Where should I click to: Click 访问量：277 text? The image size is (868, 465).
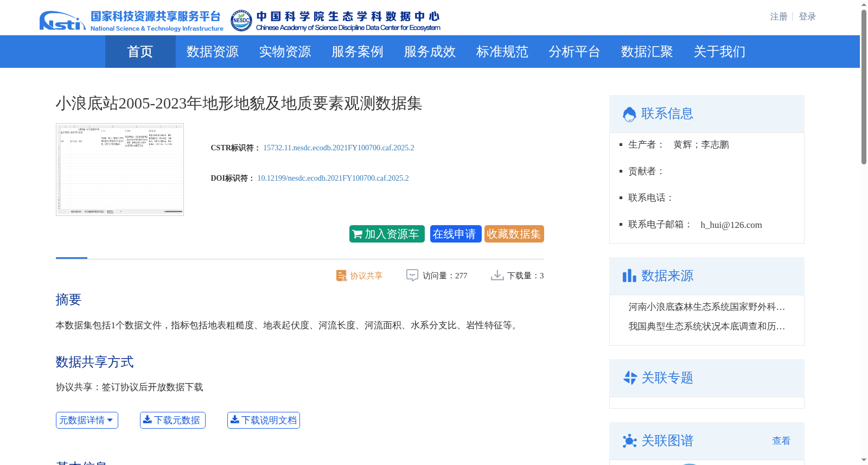445,276
